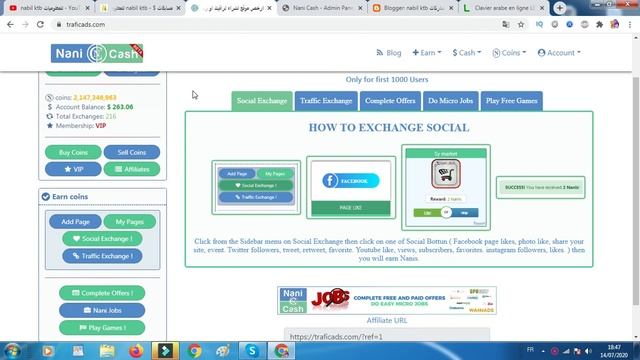Click the translate page icon in address bar

point(506,24)
